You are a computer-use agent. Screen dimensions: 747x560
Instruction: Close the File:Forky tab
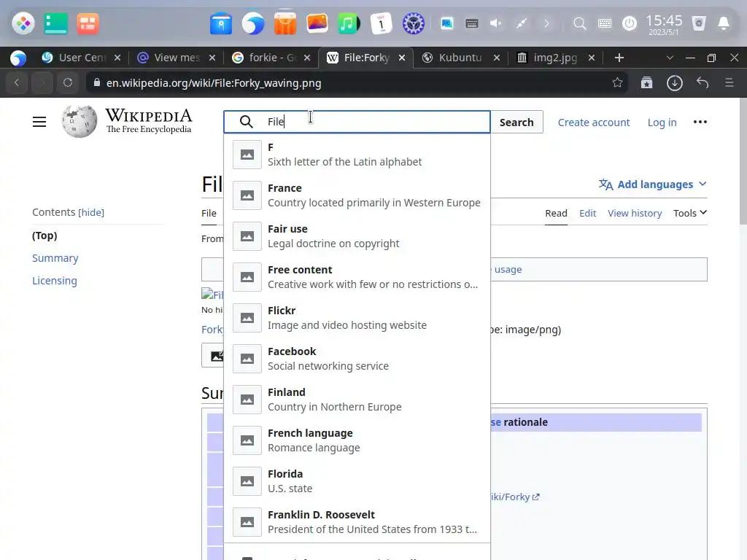402,58
